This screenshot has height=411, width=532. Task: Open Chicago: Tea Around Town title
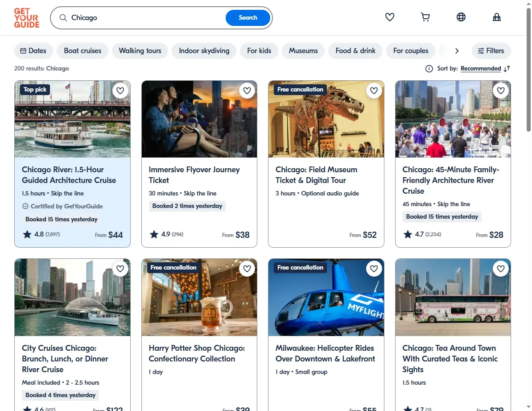pyautogui.click(x=450, y=359)
